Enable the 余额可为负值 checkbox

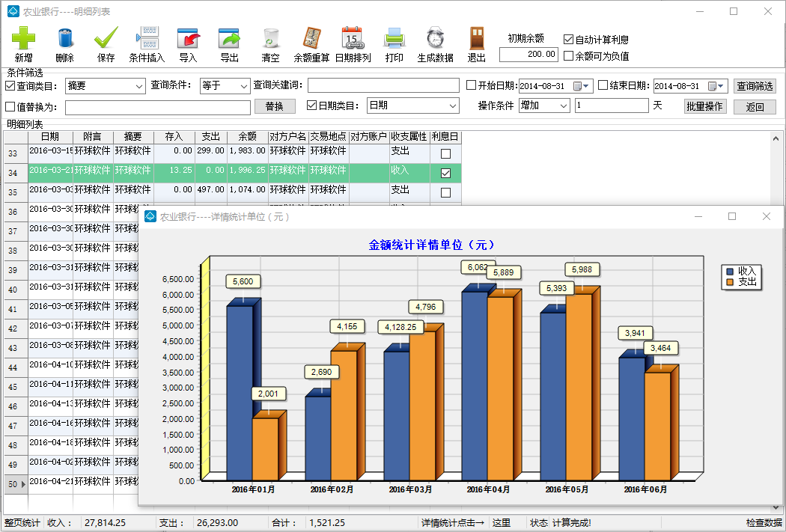pos(569,55)
